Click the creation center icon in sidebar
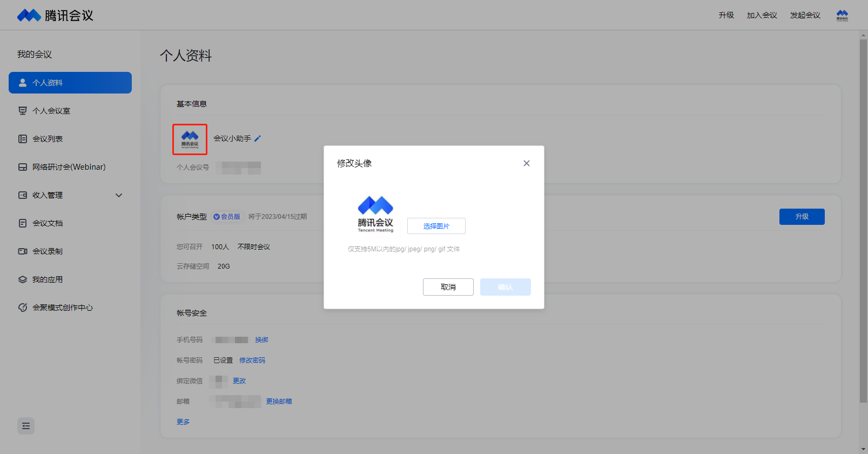The image size is (868, 454). 23,308
